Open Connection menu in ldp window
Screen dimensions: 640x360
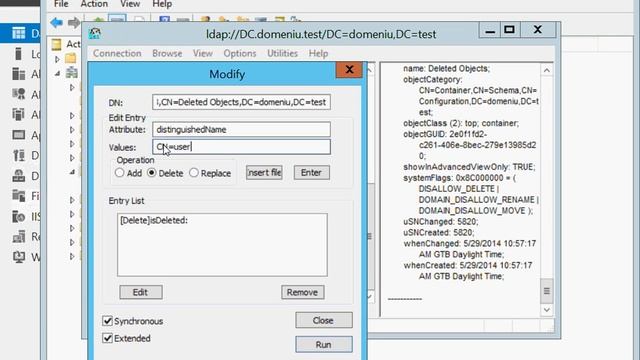click(x=117, y=53)
